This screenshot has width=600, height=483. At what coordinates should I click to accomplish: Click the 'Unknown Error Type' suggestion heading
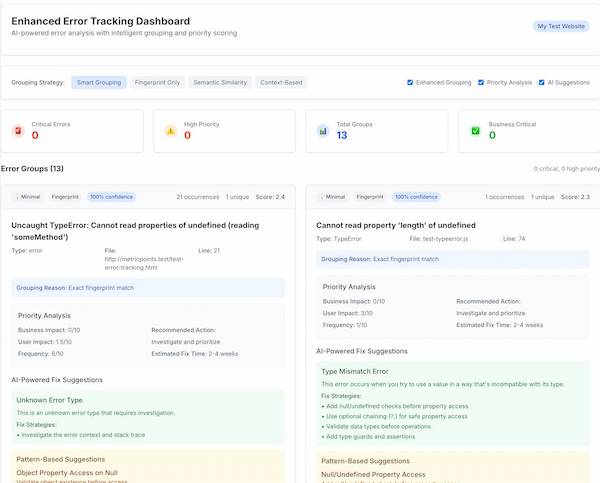click(x=49, y=400)
